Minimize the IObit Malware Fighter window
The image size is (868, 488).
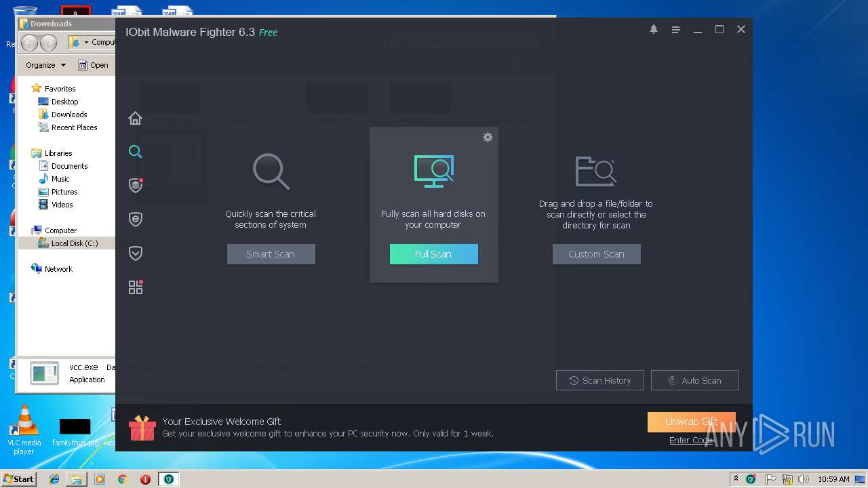coord(697,30)
